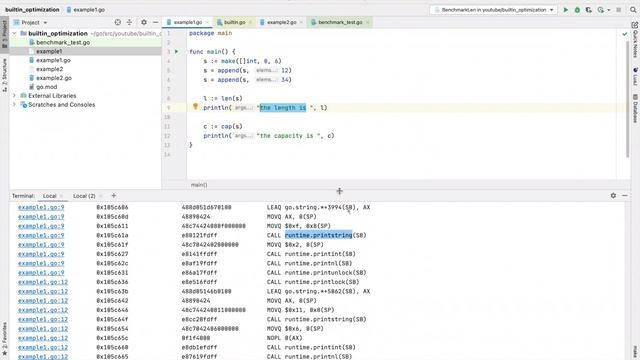Image resolution: width=640 pixels, height=360 pixels.
Task: Click highlighted 'the length is' string
Action: point(283,107)
